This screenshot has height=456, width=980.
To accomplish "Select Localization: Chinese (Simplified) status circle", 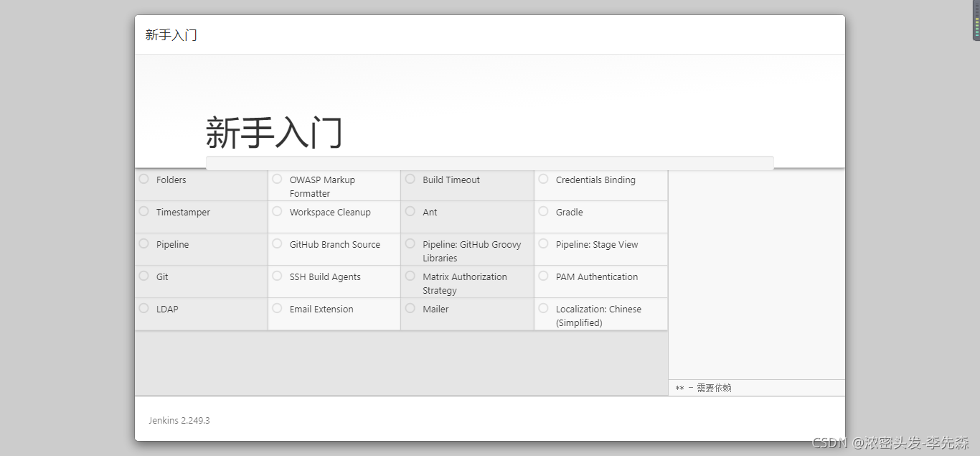I will (x=543, y=308).
